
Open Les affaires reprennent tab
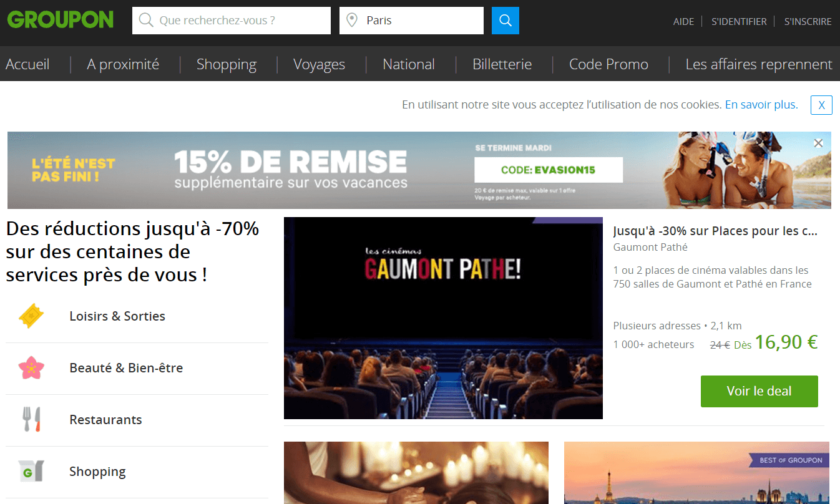tap(759, 64)
